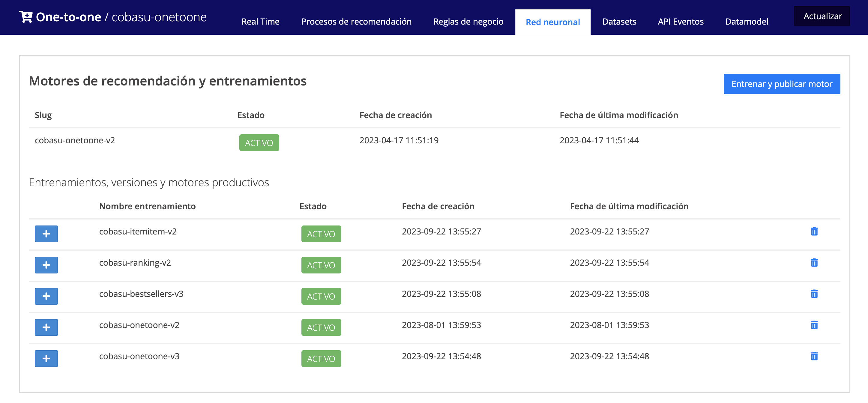
Task: Click the One-to-one breadcrumb link
Action: [x=68, y=17]
